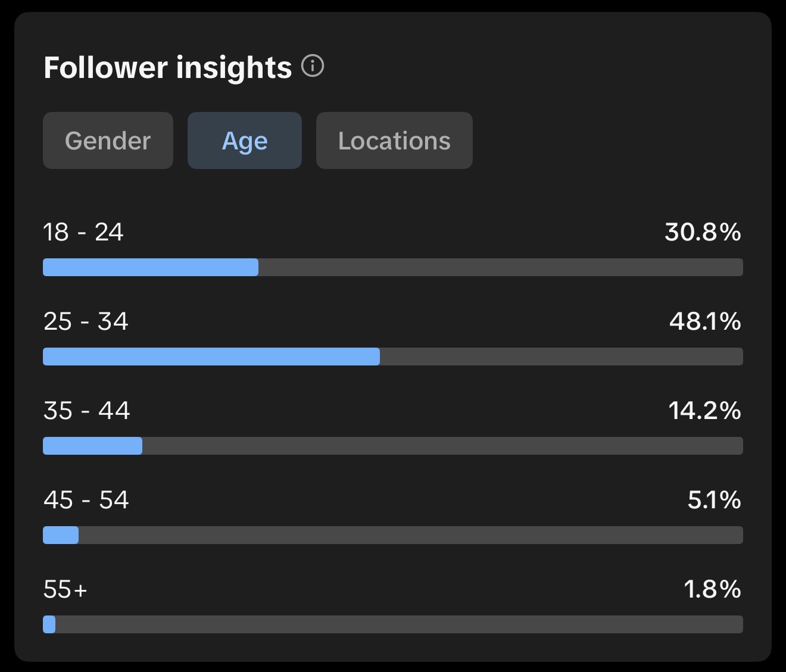Open the Locations tab
Viewport: 786px width, 672px height.
[x=394, y=140]
